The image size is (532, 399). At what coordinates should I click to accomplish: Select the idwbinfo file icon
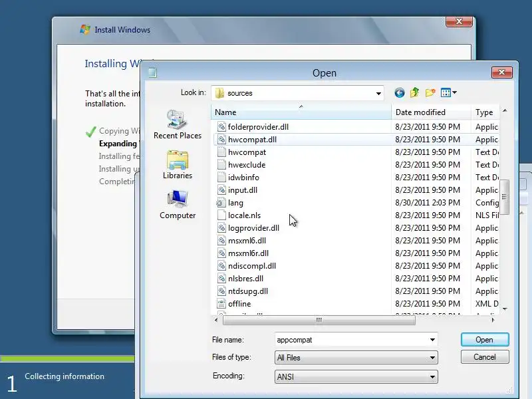tap(221, 178)
